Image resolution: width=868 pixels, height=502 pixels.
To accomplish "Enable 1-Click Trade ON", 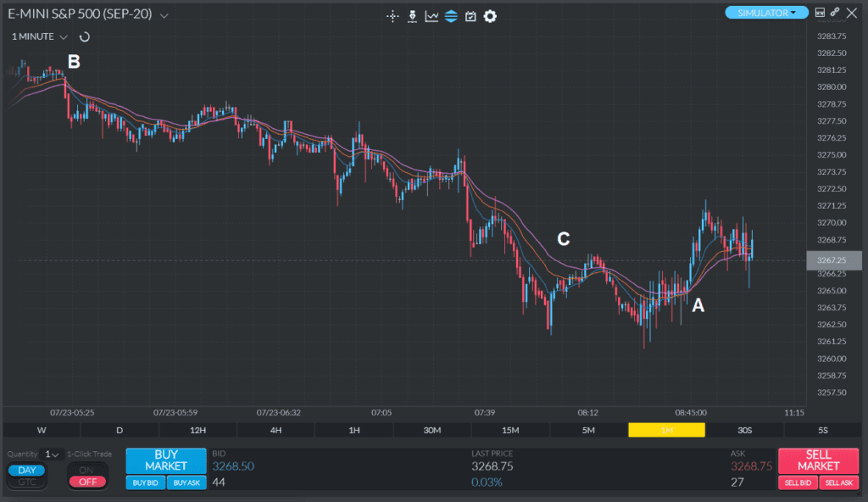I will click(x=87, y=471).
